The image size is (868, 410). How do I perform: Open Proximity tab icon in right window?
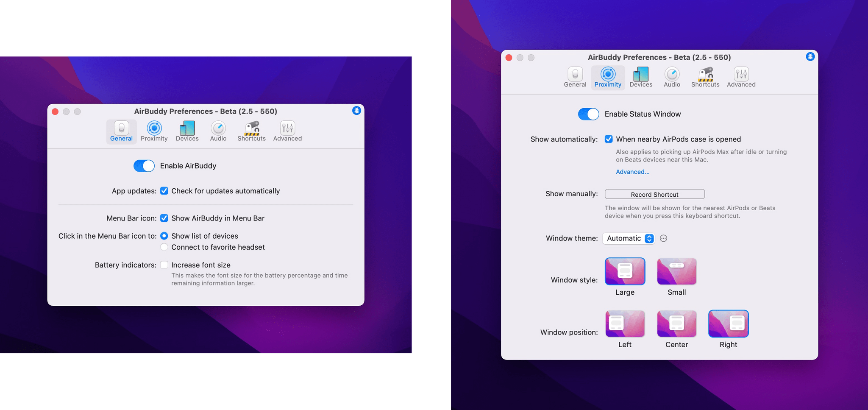pos(608,74)
